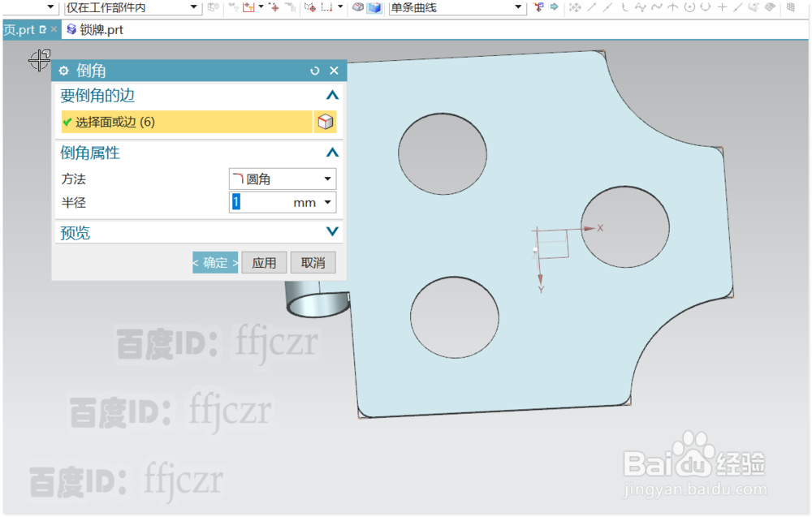812x517 pixels.
Task: Open the 方法 dropdown showing 圆角
Action: (x=283, y=179)
